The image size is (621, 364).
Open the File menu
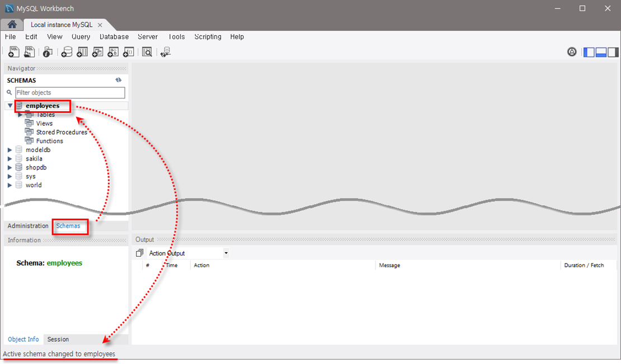(x=10, y=37)
